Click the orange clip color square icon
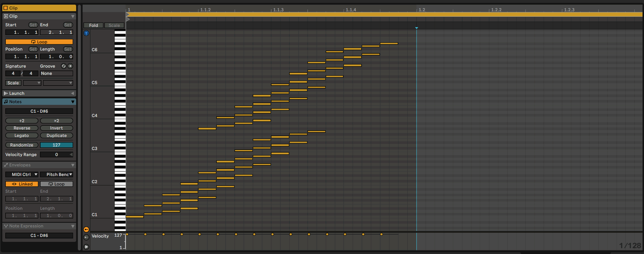The image size is (644, 254). (x=5, y=8)
